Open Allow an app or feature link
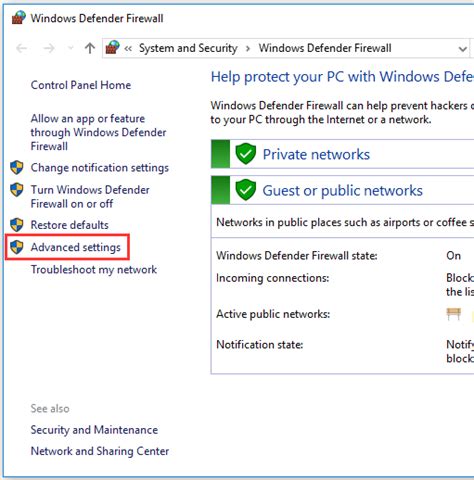 [x=98, y=132]
